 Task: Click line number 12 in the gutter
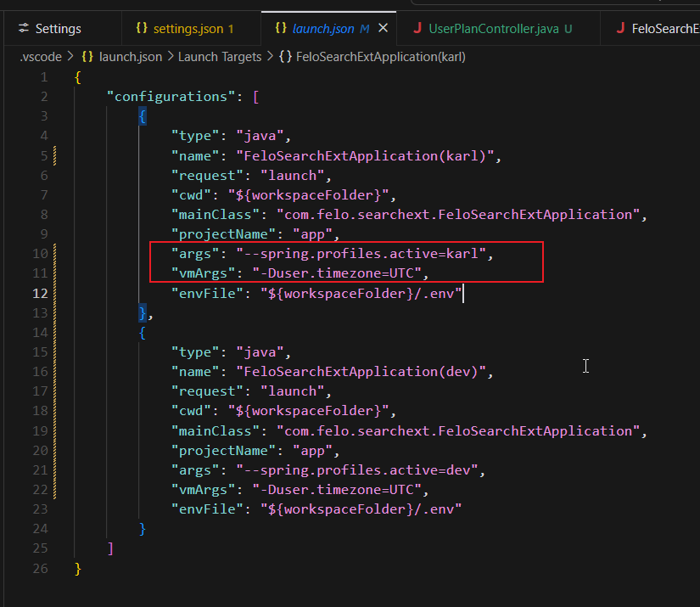[40, 294]
